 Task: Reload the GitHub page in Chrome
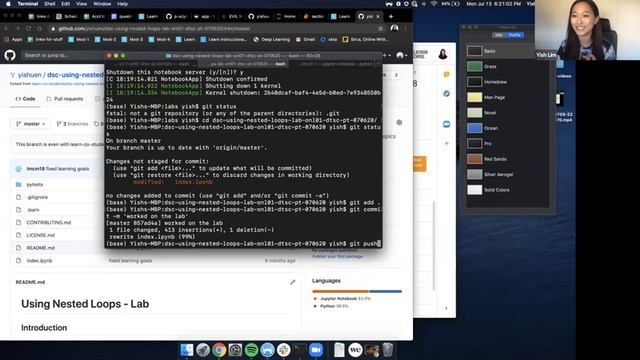29,29
